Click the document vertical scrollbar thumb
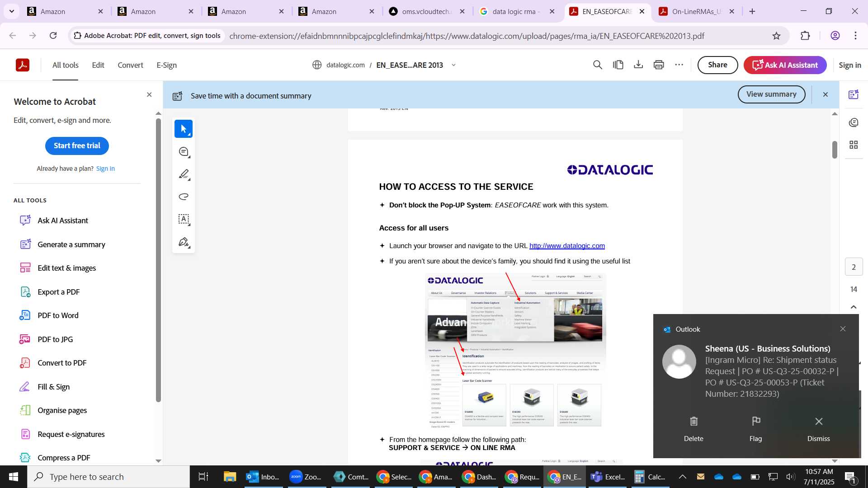The width and height of the screenshot is (868, 488). [x=835, y=150]
